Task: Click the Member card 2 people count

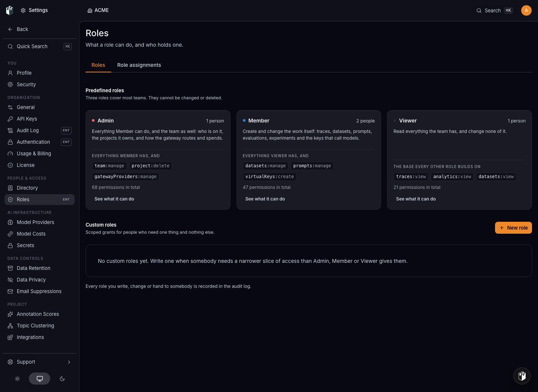Action: coord(365,121)
